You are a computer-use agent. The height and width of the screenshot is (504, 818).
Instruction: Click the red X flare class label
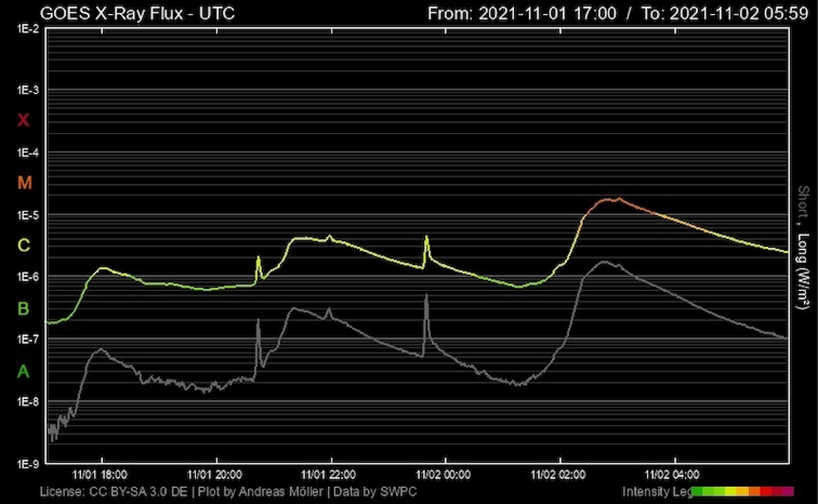pyautogui.click(x=23, y=121)
